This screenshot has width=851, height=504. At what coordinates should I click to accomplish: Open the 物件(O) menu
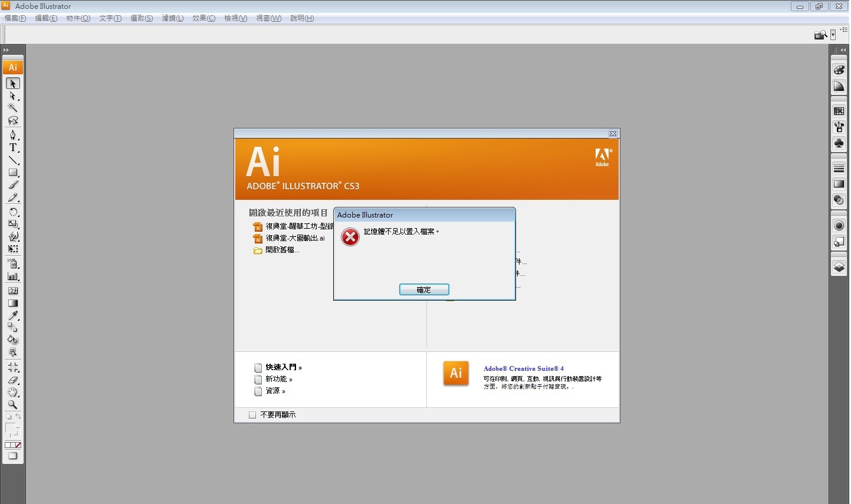(x=78, y=18)
